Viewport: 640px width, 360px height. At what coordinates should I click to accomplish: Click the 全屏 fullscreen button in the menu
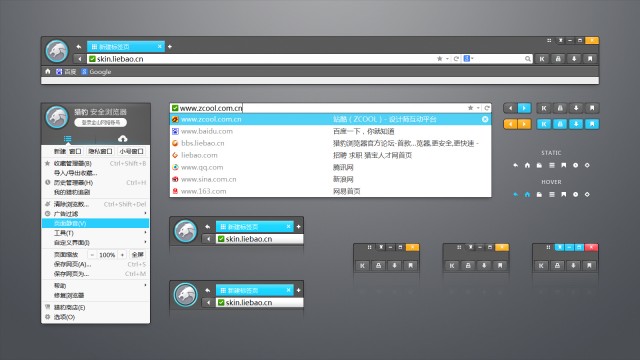[x=138, y=255]
